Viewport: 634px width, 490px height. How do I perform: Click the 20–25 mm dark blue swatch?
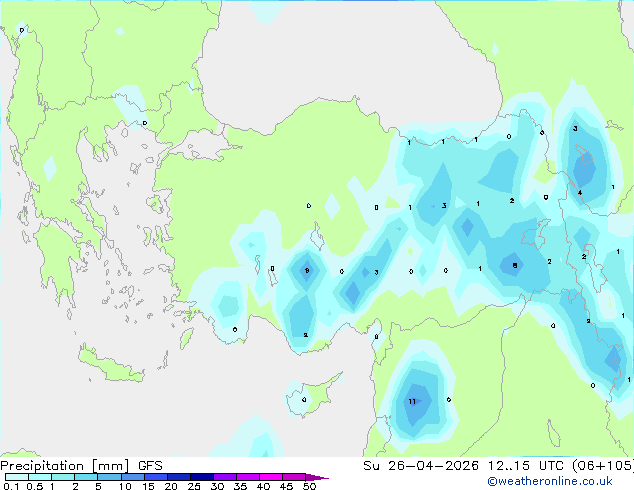(179, 477)
